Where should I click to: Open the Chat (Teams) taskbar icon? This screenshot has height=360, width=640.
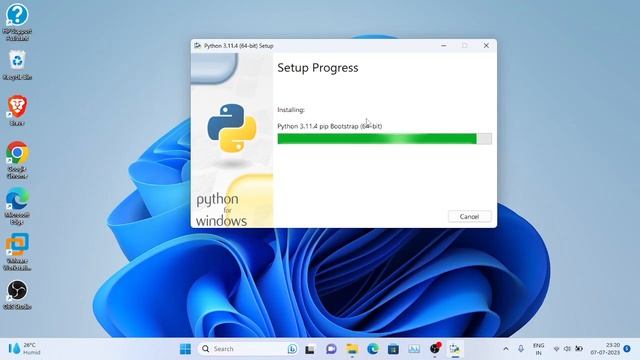[331, 349]
